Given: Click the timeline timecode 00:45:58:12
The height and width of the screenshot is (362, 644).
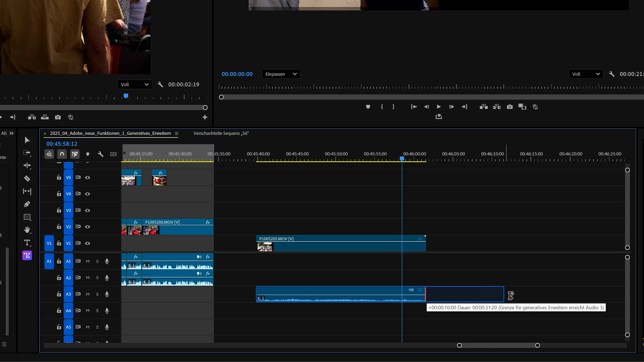Looking at the screenshot, I should (x=62, y=144).
